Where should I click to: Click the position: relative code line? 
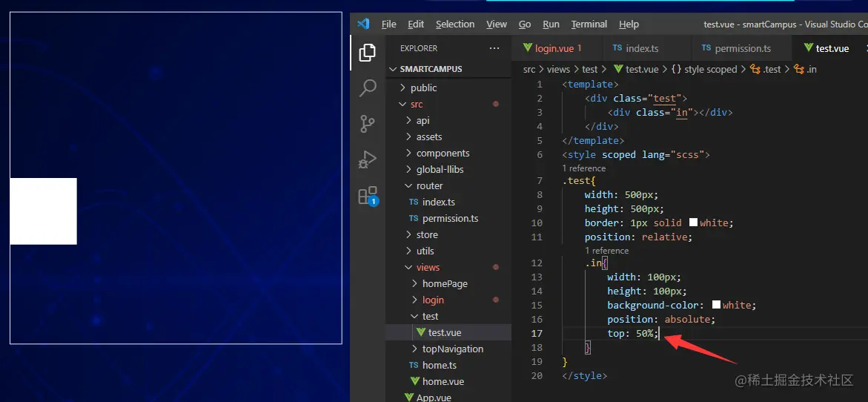(x=638, y=237)
